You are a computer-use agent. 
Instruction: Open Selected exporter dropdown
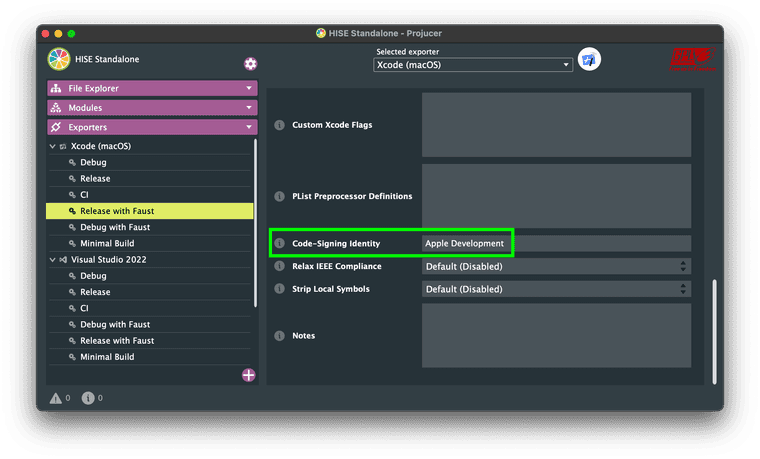[x=473, y=65]
